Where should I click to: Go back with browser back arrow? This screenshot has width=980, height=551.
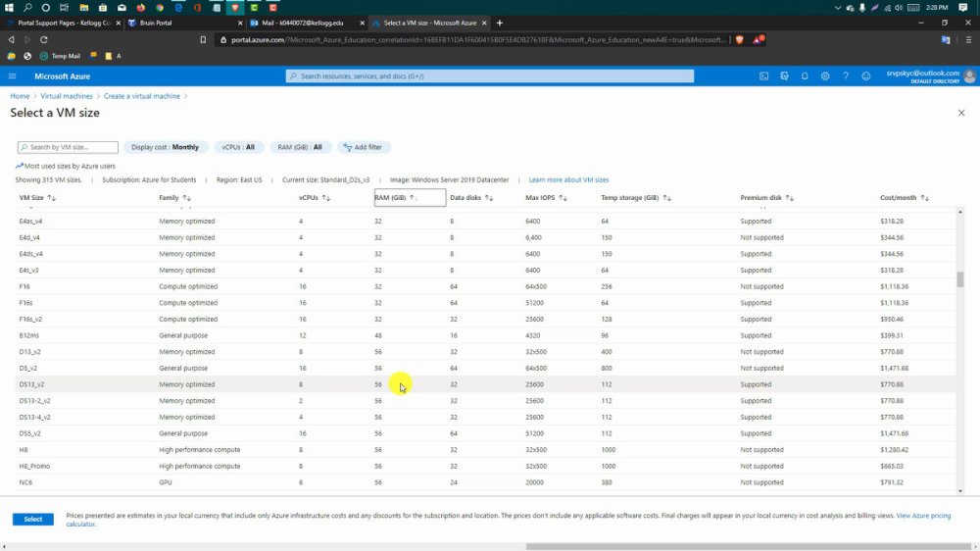point(11,39)
